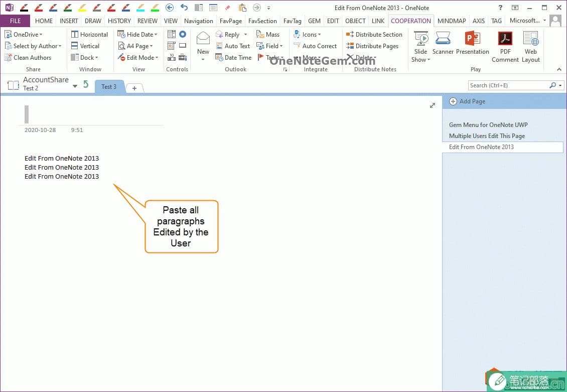Click the Date Time button

coord(233,58)
